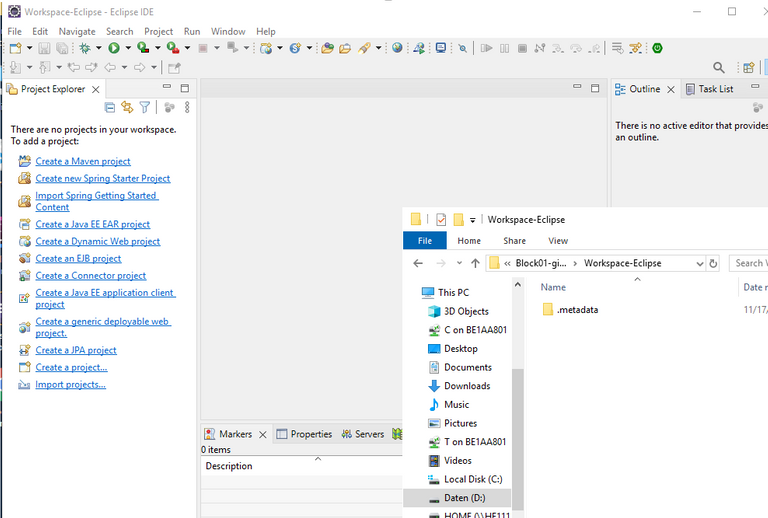The image size is (768, 518).
Task: Click the Filter funnel icon in Project Explorer
Action: tap(144, 107)
